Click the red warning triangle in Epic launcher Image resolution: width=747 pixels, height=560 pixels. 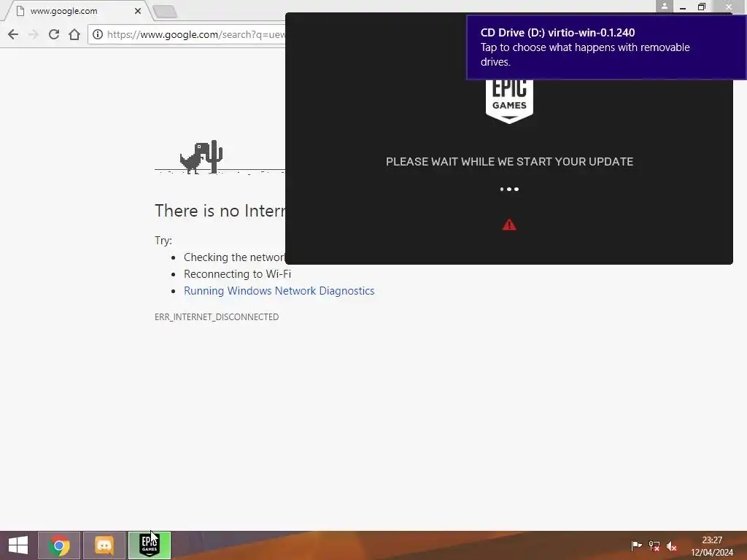click(509, 225)
